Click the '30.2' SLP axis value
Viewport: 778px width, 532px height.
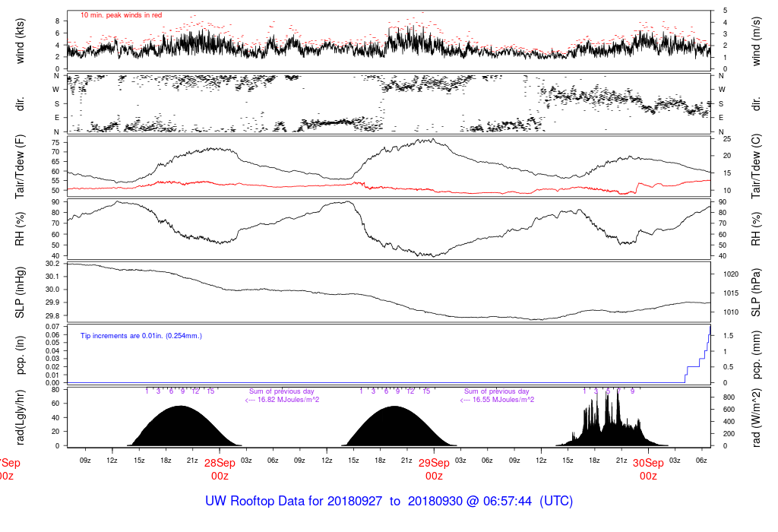pos(52,264)
